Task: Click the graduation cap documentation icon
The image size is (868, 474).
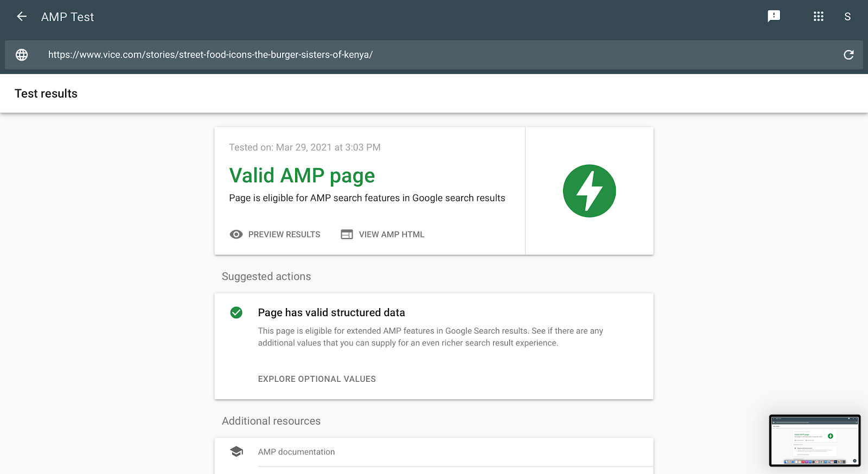Action: coord(237,452)
